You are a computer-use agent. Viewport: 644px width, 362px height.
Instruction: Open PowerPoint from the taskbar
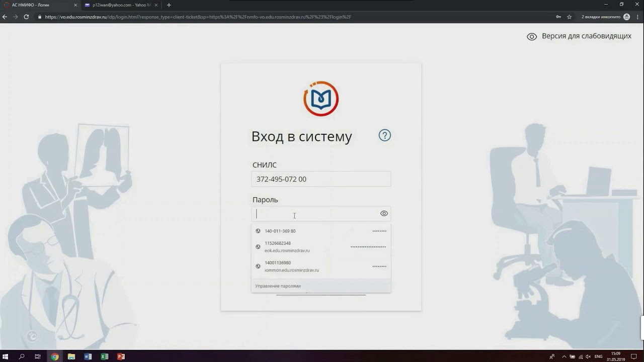point(121,356)
